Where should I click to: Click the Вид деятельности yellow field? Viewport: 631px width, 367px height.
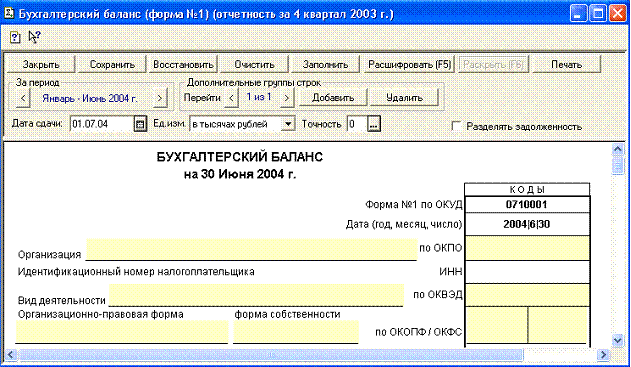tap(256, 295)
